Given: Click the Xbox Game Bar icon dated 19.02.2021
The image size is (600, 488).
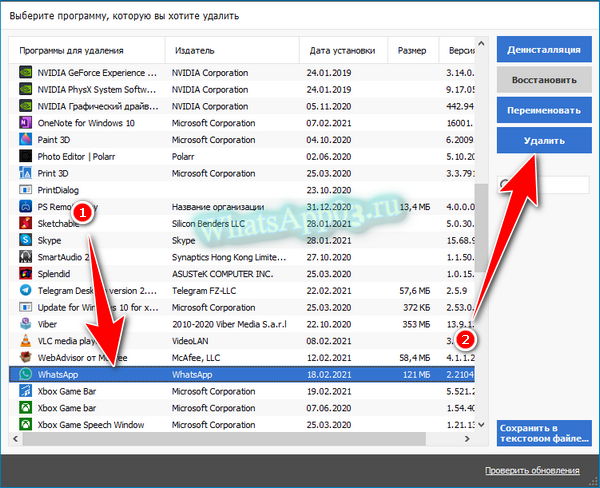Looking at the screenshot, I should click(x=26, y=391).
